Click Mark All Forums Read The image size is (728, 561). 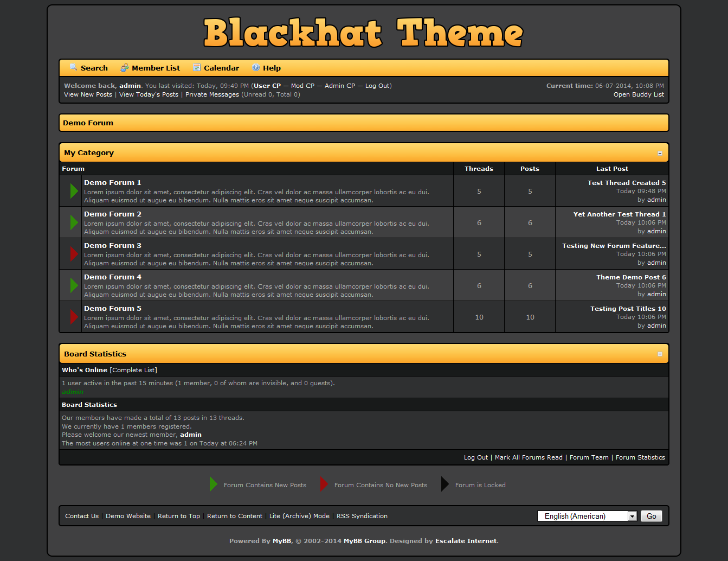click(x=529, y=457)
